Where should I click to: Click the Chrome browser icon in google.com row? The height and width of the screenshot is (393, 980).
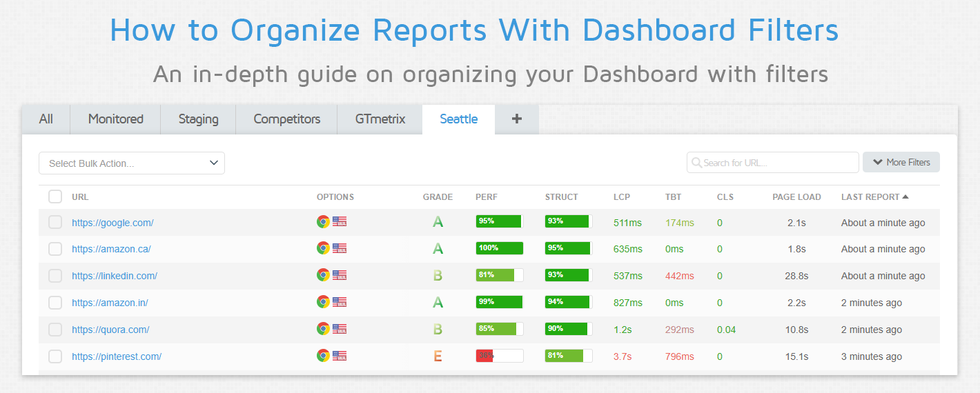click(323, 222)
